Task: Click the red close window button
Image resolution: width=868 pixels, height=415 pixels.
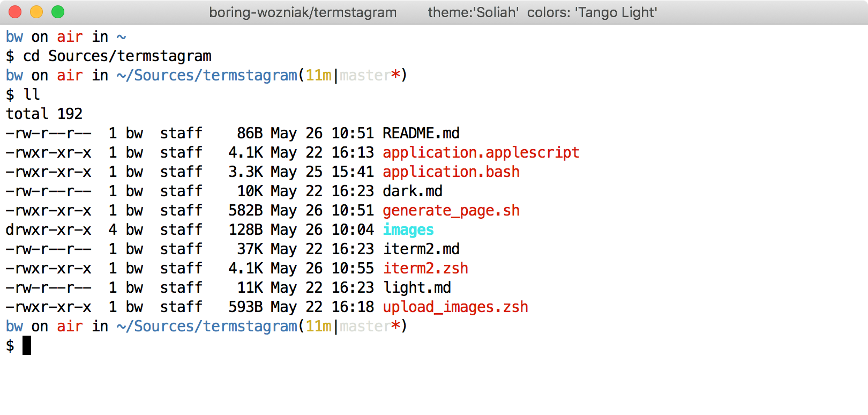Action: [15, 12]
